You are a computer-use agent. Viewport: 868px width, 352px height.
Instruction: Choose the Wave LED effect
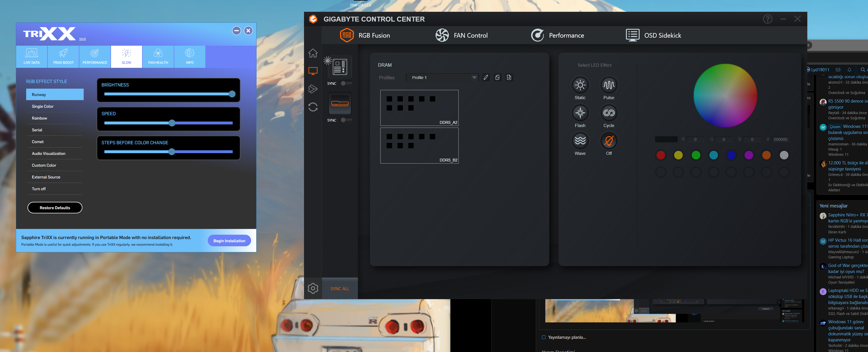tap(580, 141)
